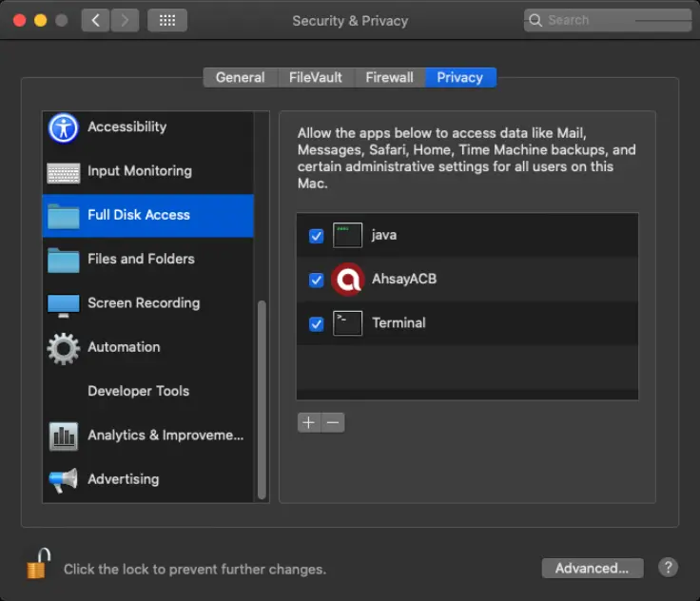The height and width of the screenshot is (601, 700).
Task: Click the sidebar list scrollbar
Action: click(262, 399)
